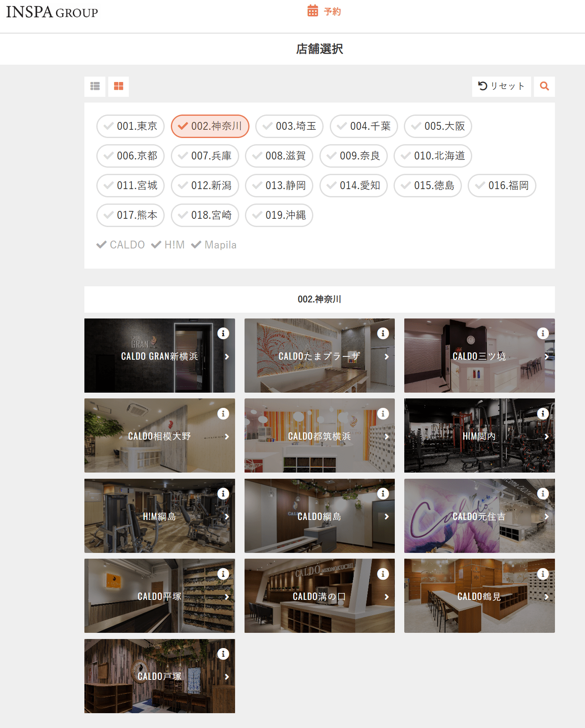Click the chevron on CALDO元住吉
The image size is (585, 728).
pyautogui.click(x=547, y=516)
